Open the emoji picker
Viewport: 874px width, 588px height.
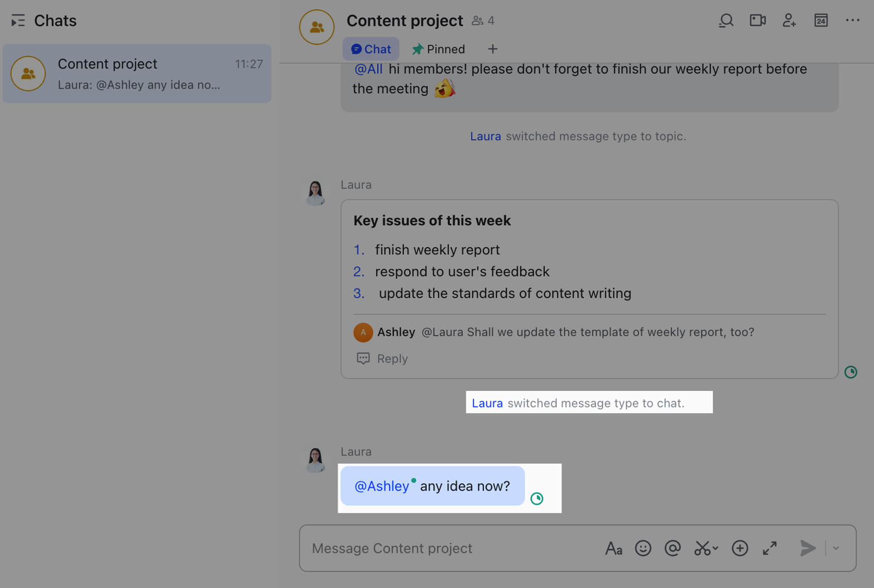point(643,548)
